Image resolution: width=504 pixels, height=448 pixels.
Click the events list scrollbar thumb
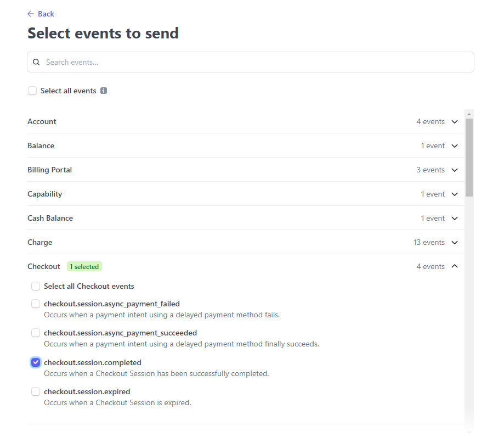[469, 156]
